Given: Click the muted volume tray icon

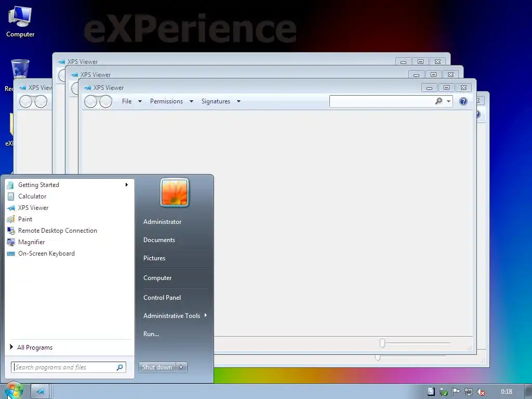Looking at the screenshot, I should [481, 392].
